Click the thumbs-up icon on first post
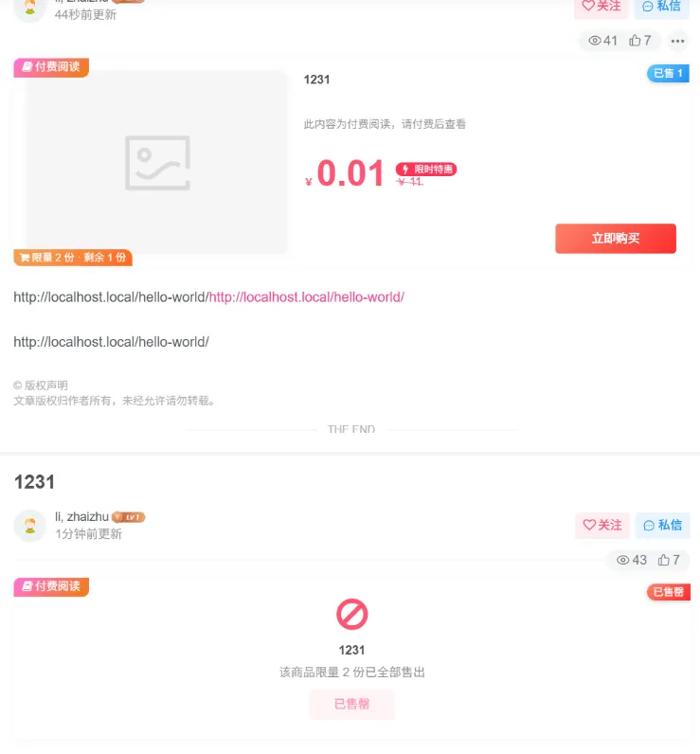The image size is (700, 754). (x=635, y=41)
